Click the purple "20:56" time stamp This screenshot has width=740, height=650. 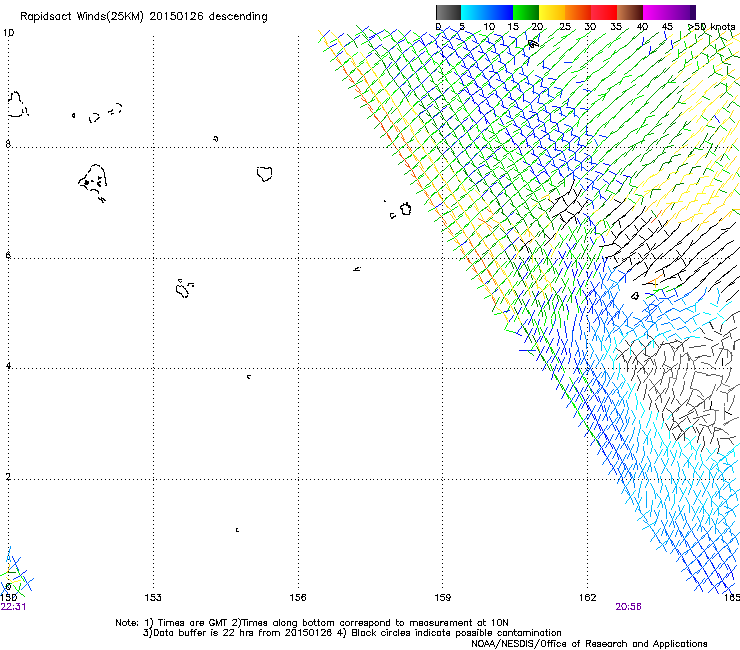coord(628,607)
